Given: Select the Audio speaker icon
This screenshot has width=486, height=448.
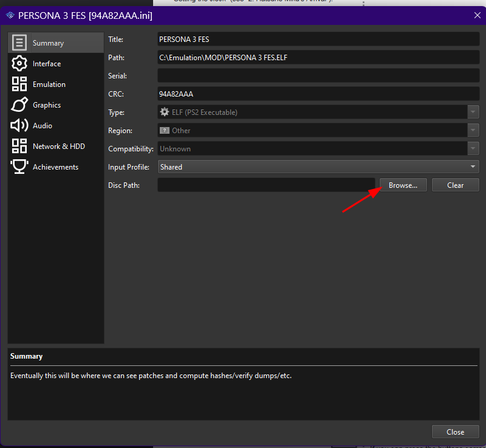Looking at the screenshot, I should point(19,125).
